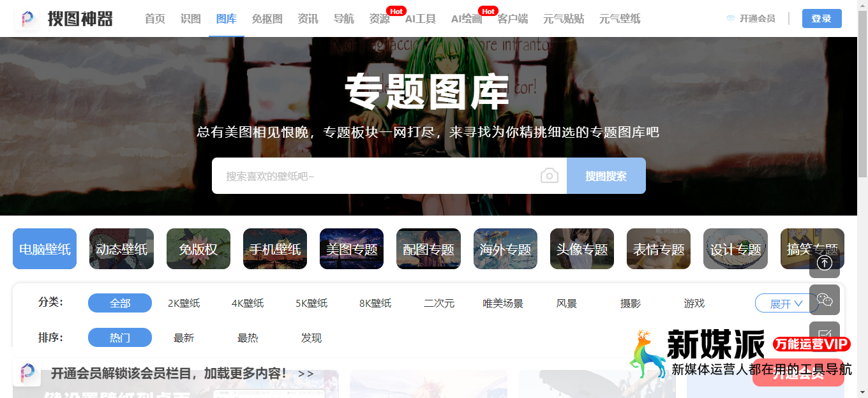Select the 电脑壁纸 category tile
The height and width of the screenshot is (398, 868).
click(45, 249)
